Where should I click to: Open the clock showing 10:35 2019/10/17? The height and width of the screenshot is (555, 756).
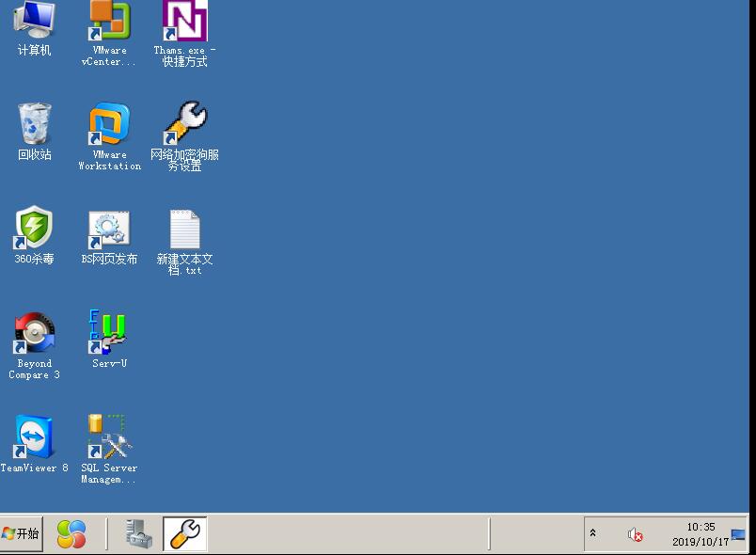tap(701, 534)
